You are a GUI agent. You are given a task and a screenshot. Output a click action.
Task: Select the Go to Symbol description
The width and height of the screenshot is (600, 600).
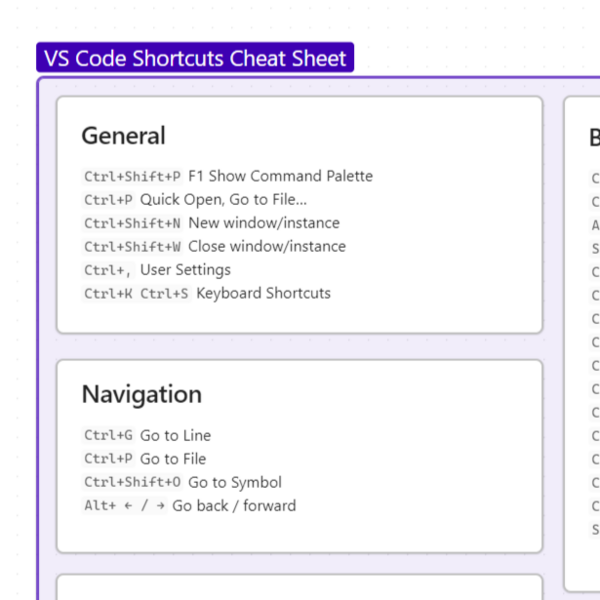click(235, 482)
